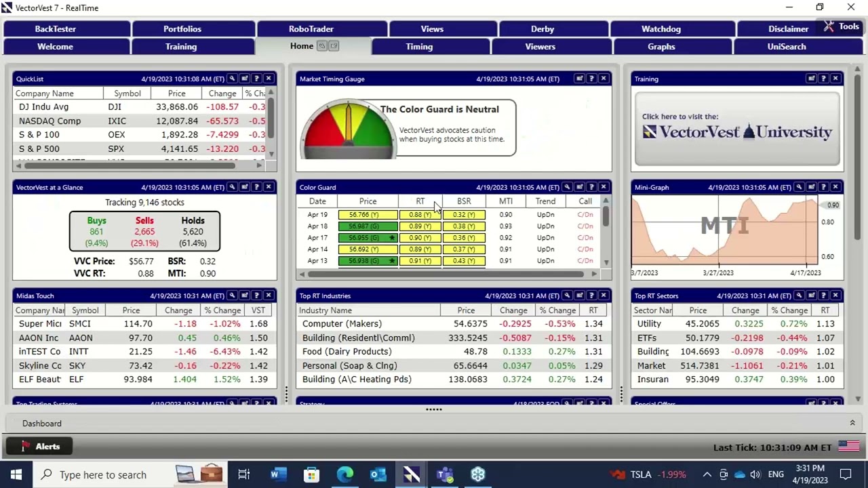Open help for Training panel
Image resolution: width=868 pixels, height=488 pixels.
(823, 79)
